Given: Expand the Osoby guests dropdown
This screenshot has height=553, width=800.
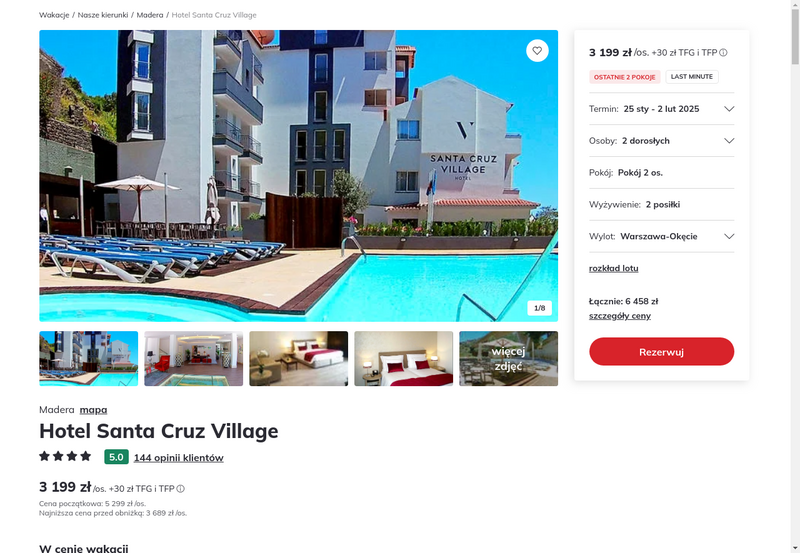Looking at the screenshot, I should pyautogui.click(x=661, y=141).
